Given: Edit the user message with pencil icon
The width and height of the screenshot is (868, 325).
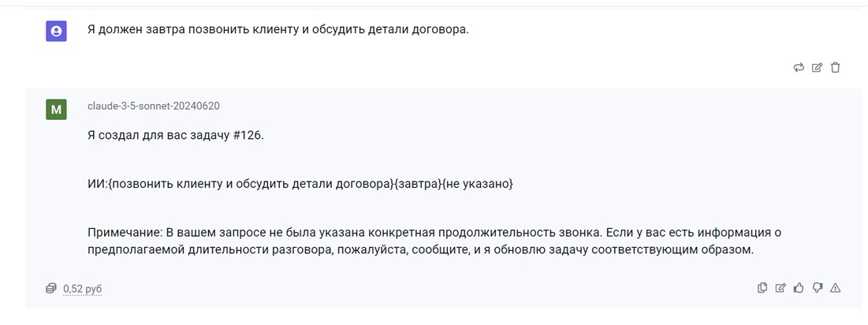Looking at the screenshot, I should tap(817, 68).
